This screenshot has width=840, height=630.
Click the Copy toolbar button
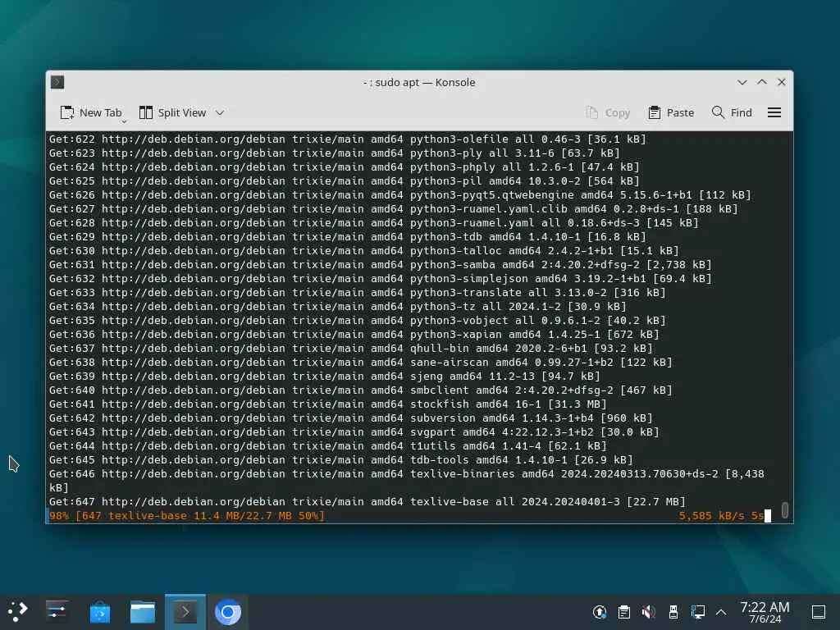(x=608, y=112)
